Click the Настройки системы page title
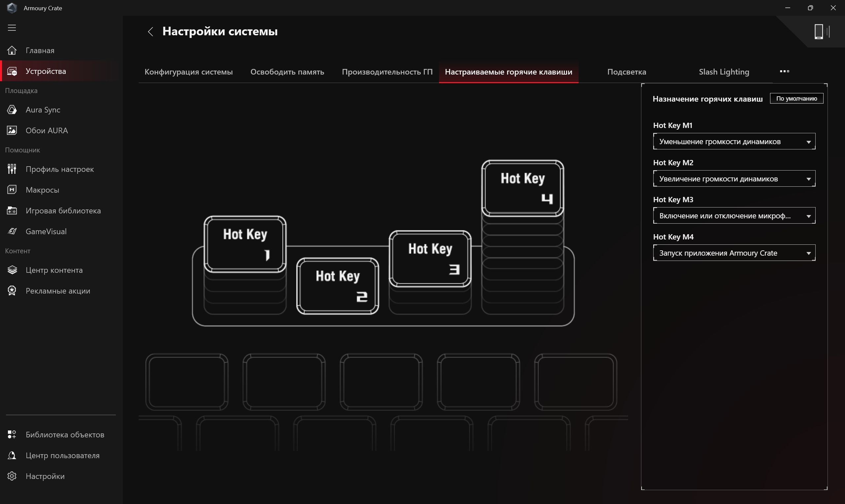Viewport: 845px width, 504px height. (x=220, y=31)
